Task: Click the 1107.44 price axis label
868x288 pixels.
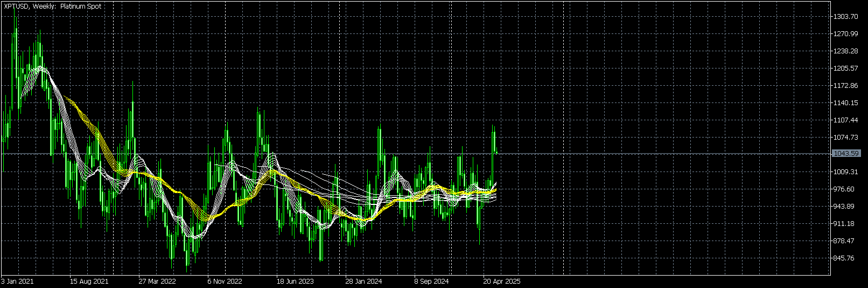Action: click(846, 120)
